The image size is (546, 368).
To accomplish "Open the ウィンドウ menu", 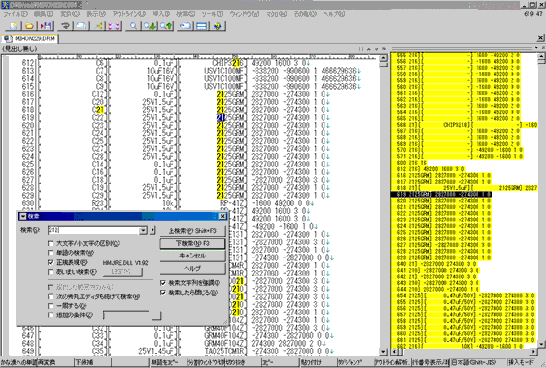I will coord(244,14).
